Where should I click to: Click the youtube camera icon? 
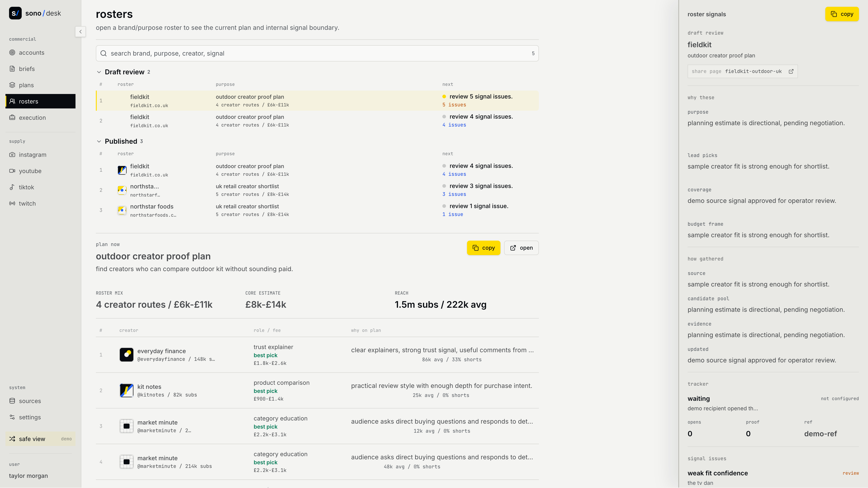pos(12,171)
